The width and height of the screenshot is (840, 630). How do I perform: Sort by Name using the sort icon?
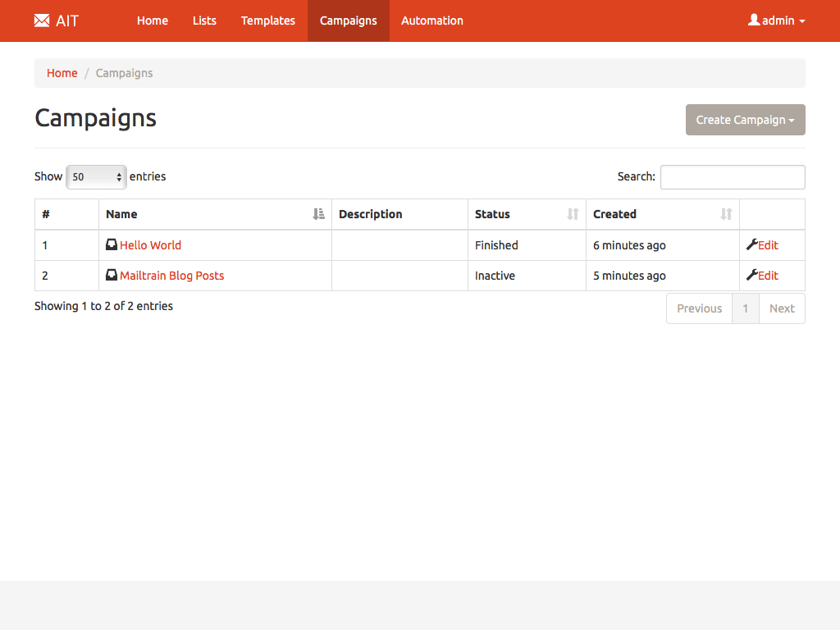pyautogui.click(x=319, y=214)
